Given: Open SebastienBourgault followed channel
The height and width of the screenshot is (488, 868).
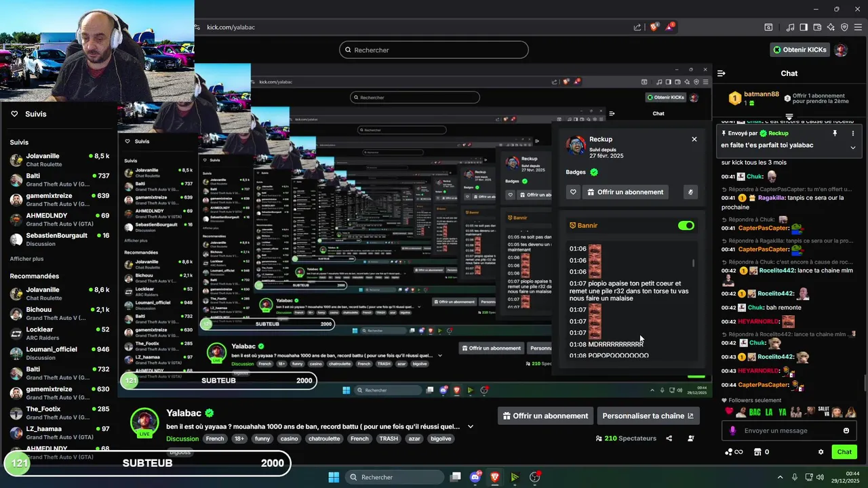Looking at the screenshot, I should [60, 239].
